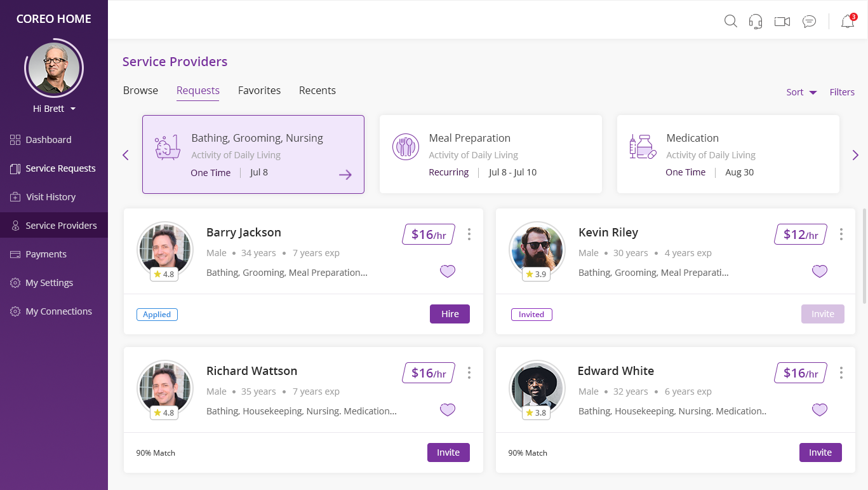Switch to the Favorites tab
This screenshot has height=490, width=868.
259,90
